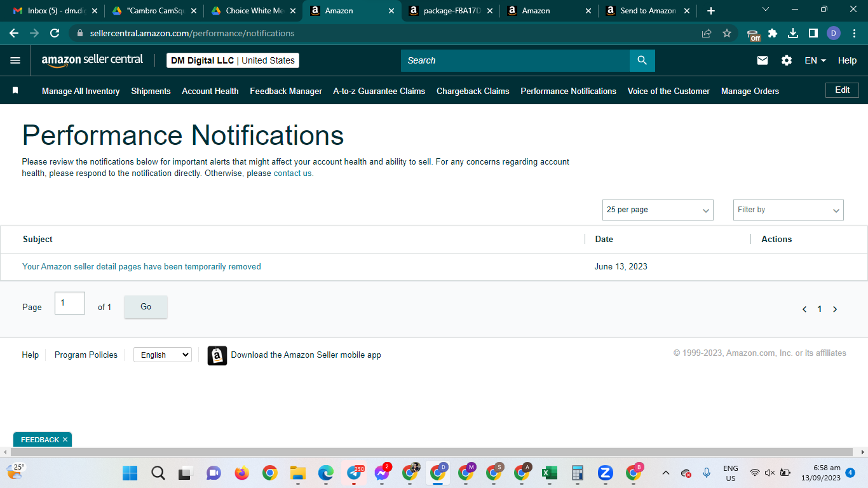The width and height of the screenshot is (868, 488).
Task: Click the bookmark flag icon in the nav bar
Action: pos(15,91)
